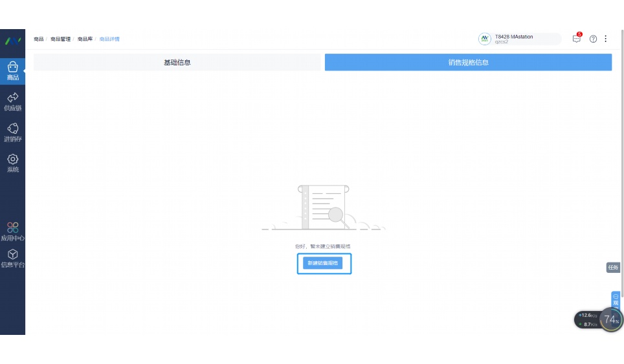Click the T8428 MAstation account name
Viewport: 624px width, 364px height.
pos(514,37)
